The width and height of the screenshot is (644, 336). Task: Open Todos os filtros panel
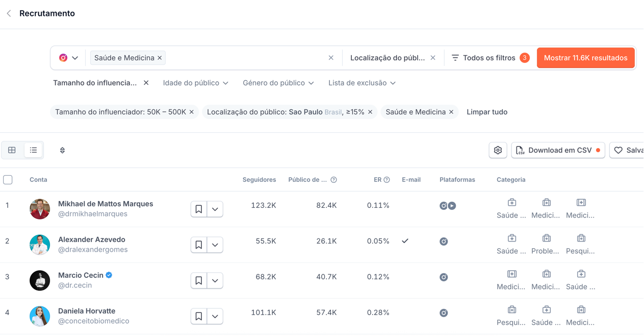click(483, 58)
